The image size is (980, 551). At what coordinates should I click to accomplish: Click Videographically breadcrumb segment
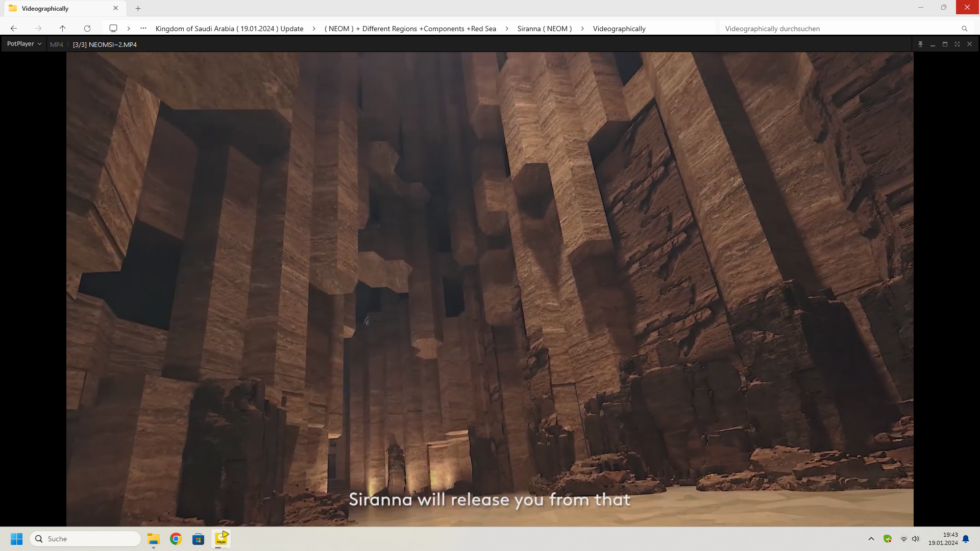(x=619, y=29)
